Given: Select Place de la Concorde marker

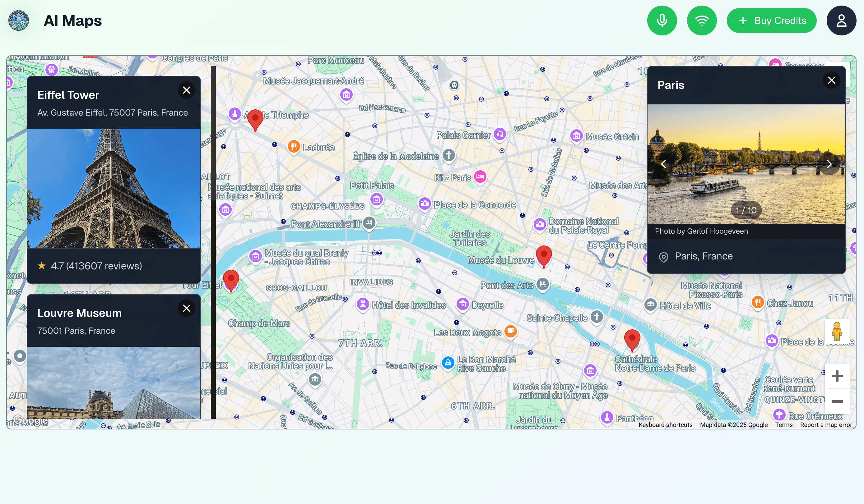Looking at the screenshot, I should pos(425,204).
